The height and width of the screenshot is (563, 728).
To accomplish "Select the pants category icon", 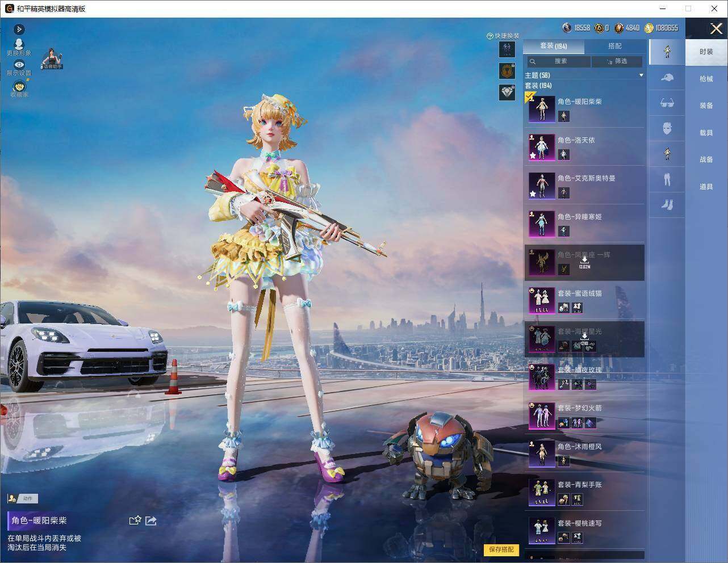I will pos(667,179).
